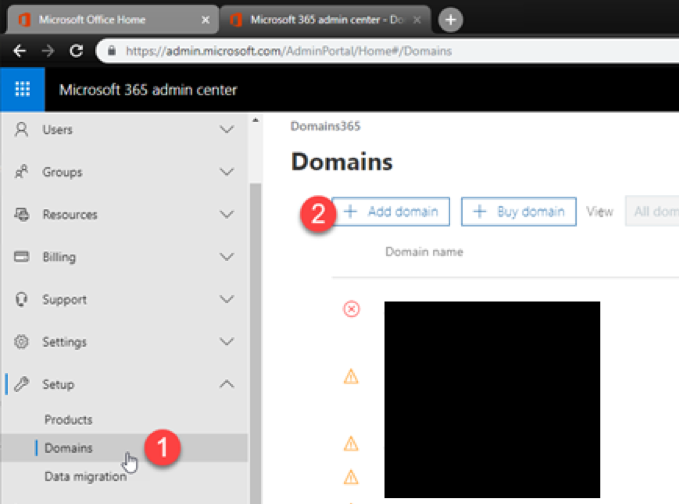The image size is (679, 504).
Task: Open the All domains view dropdown
Action: pos(652,211)
